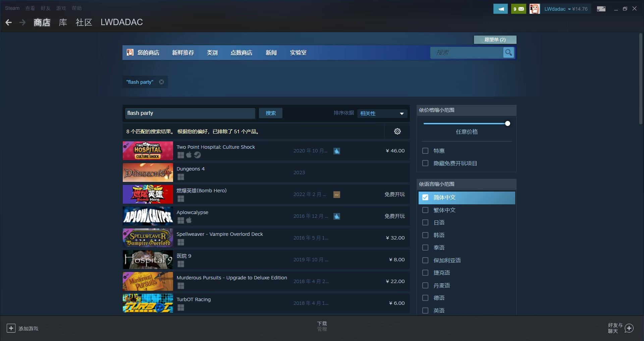Check the 丹麦语 language filter
This screenshot has width=644, height=341.
pos(425,285)
